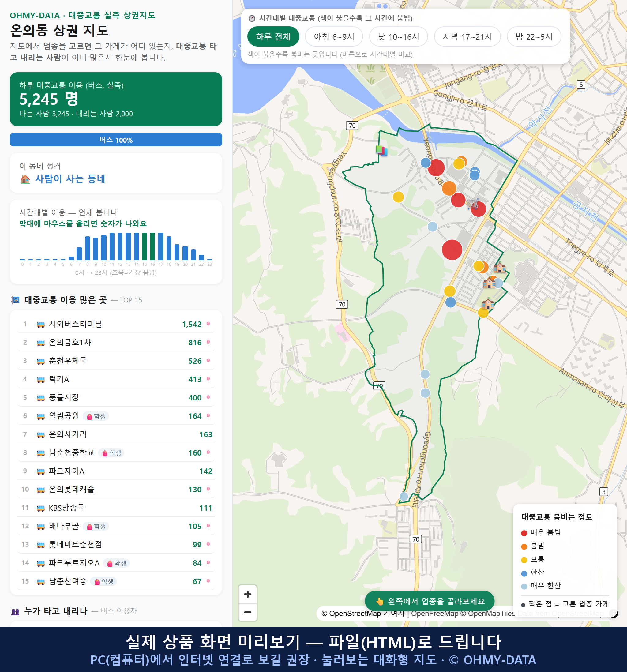Image resolution: width=627 pixels, height=672 pixels.
Task: Select the 하루 전체 time filter
Action: click(x=273, y=36)
